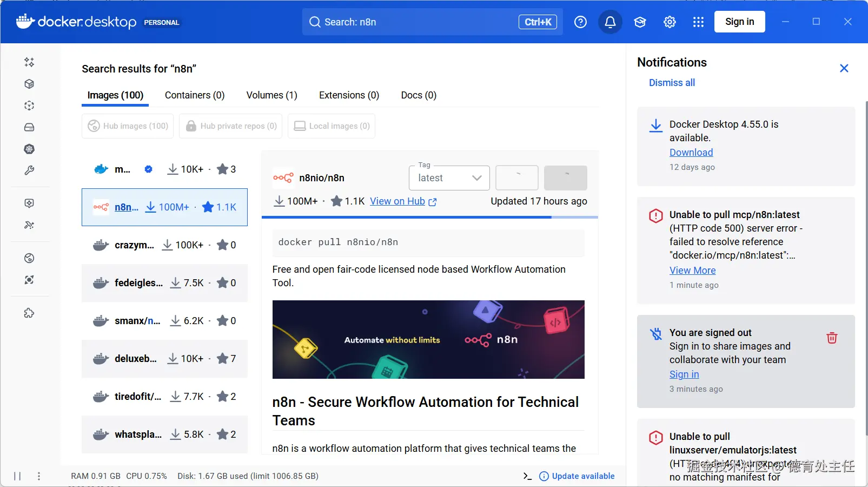This screenshot has height=487, width=868.
Task: Select the smanx/n... search result
Action: coord(165,321)
